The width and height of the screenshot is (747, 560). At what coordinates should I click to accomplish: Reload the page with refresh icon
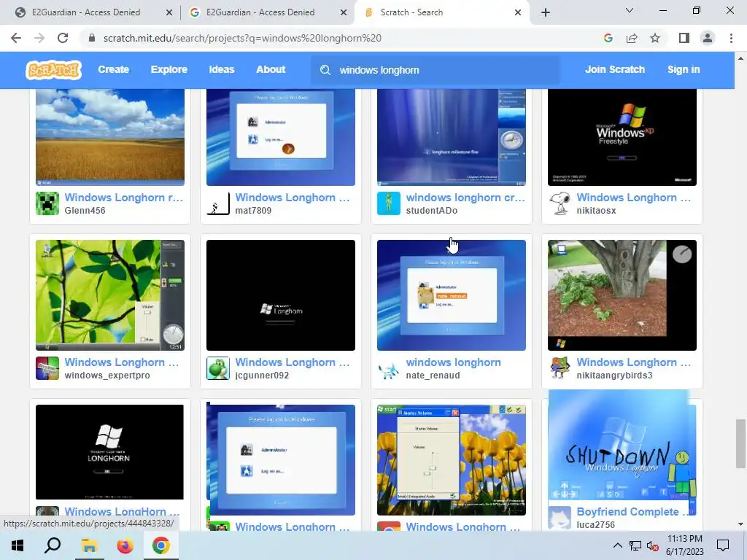pos(63,38)
